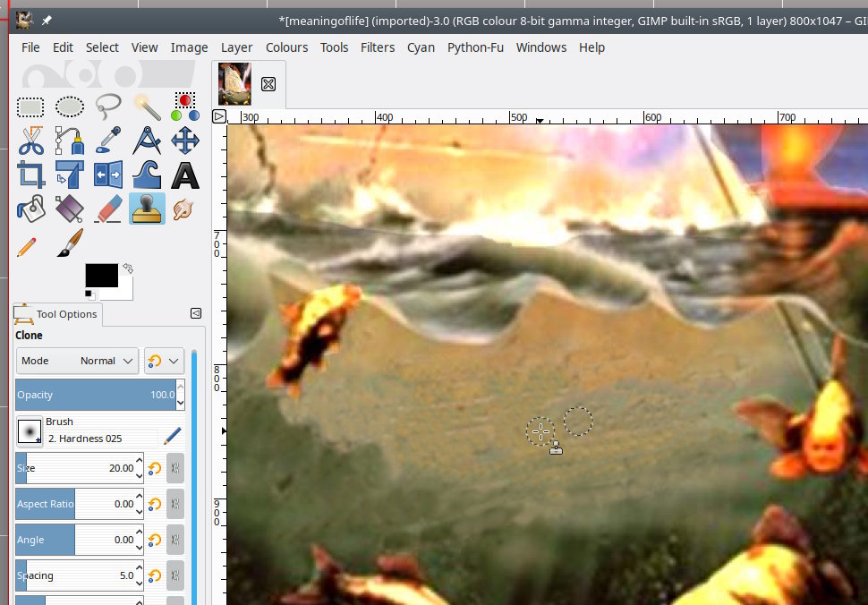Viewport: 868px width, 605px height.
Task: Click the black foreground colour swatch
Action: pyautogui.click(x=101, y=275)
